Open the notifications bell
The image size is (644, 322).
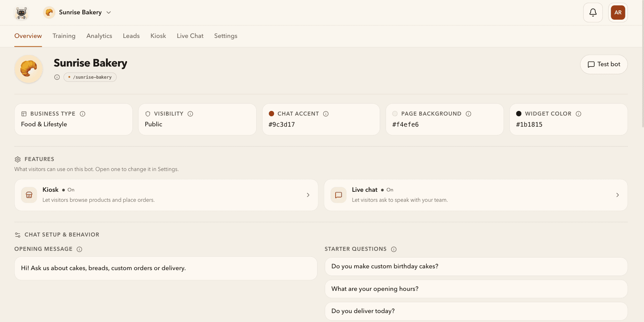[593, 13]
